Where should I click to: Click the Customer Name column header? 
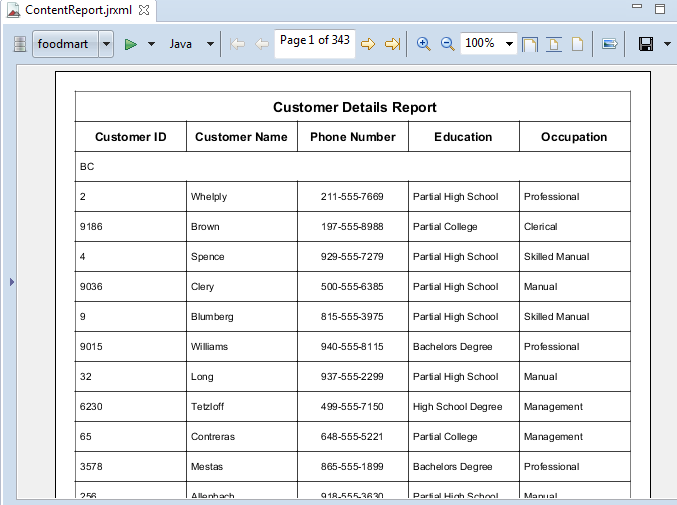pos(241,137)
